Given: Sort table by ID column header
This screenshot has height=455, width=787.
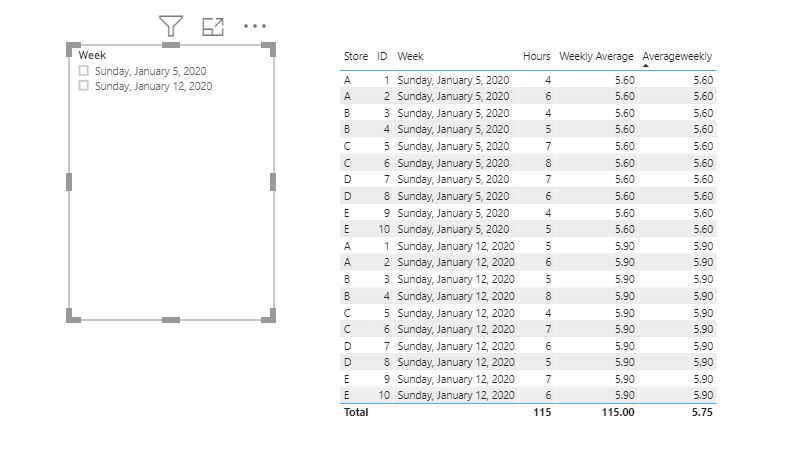Looking at the screenshot, I should 382,56.
